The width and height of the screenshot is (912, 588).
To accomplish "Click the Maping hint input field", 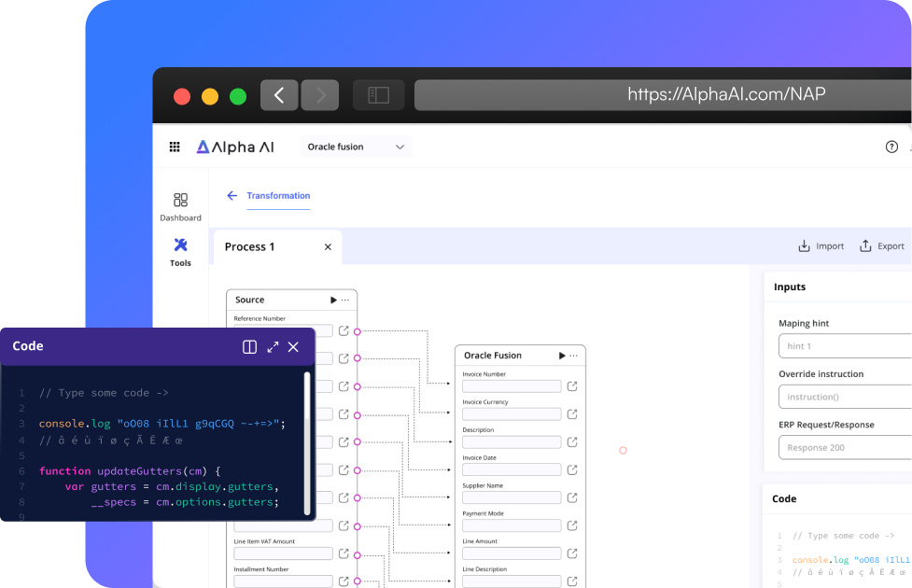I will pos(845,346).
